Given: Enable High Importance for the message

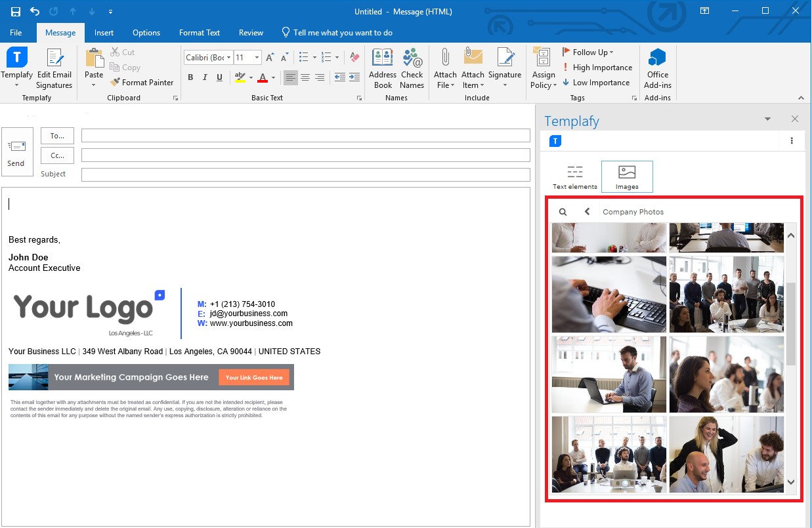Looking at the screenshot, I should 597,67.
